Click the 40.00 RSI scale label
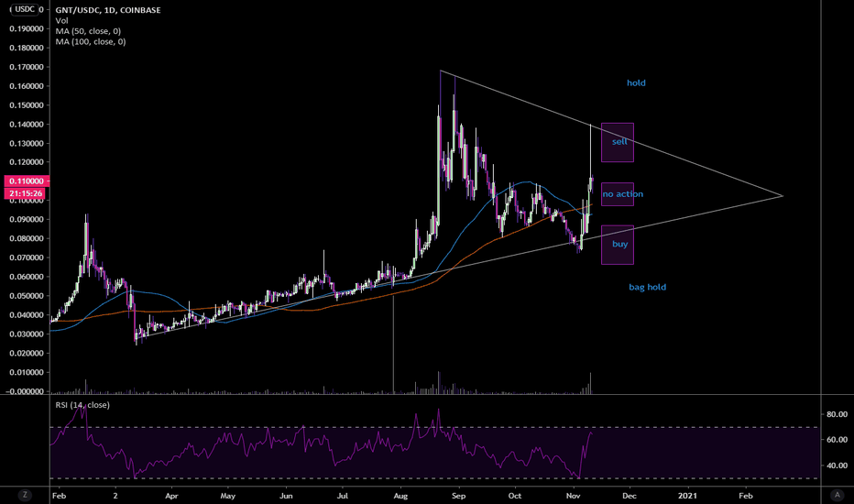The image size is (854, 504). 838,466
